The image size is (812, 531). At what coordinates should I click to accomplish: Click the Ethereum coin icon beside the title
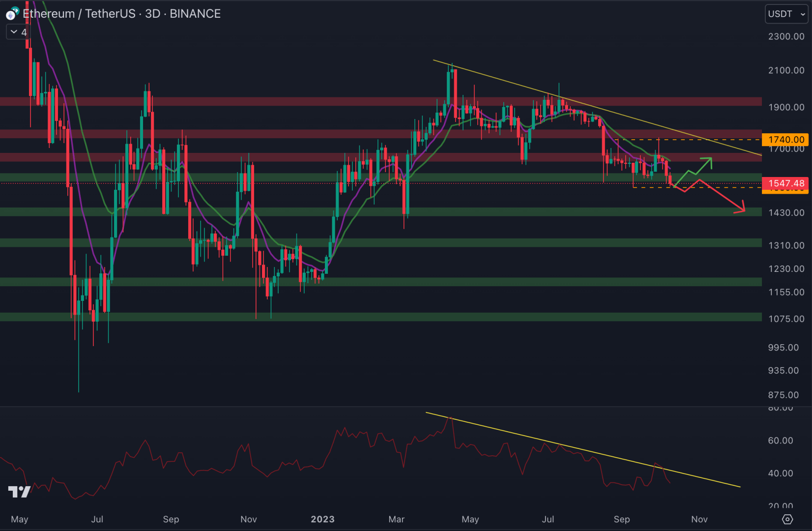[12, 14]
